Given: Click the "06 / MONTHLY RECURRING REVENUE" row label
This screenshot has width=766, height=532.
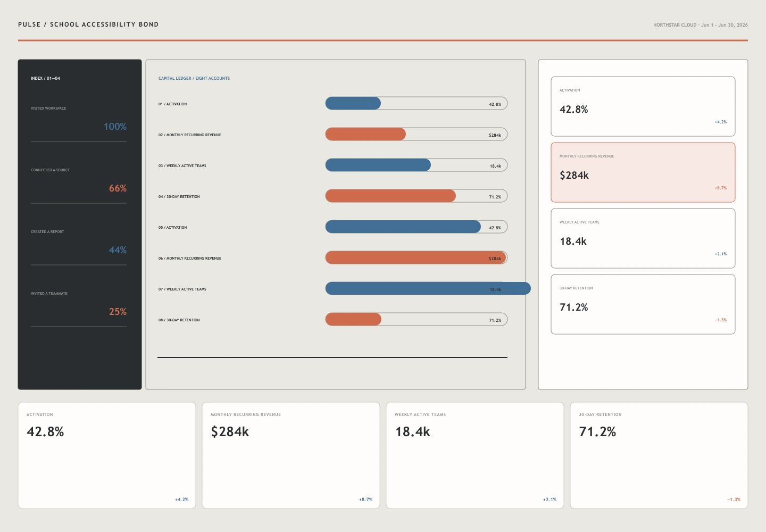Looking at the screenshot, I should (189, 259).
